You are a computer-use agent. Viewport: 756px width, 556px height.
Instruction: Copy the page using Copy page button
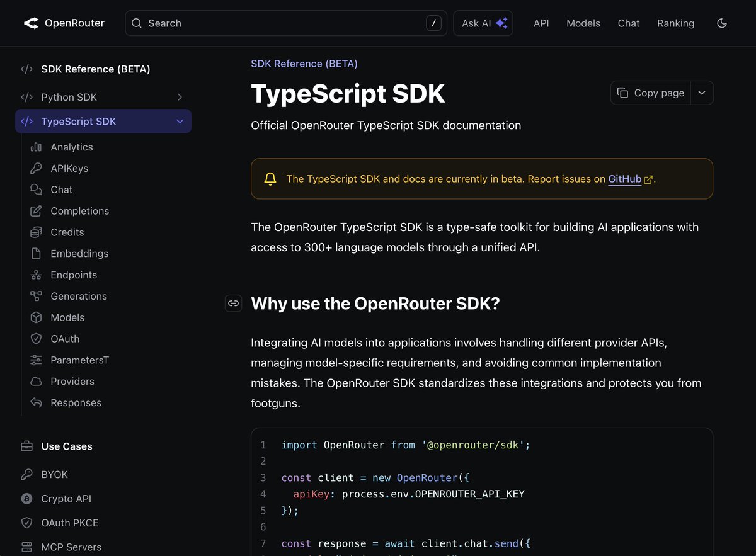pos(650,93)
